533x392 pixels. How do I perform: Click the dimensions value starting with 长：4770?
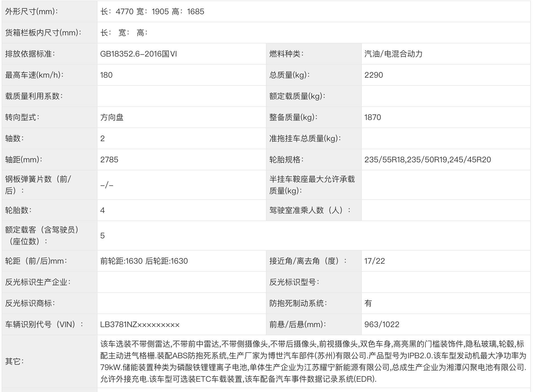click(x=152, y=12)
